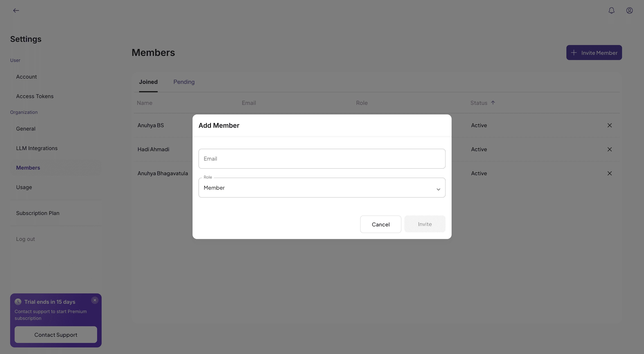Viewport: 644px width, 354px height.
Task: Expand the Role dropdown chevron
Action: pyautogui.click(x=438, y=189)
